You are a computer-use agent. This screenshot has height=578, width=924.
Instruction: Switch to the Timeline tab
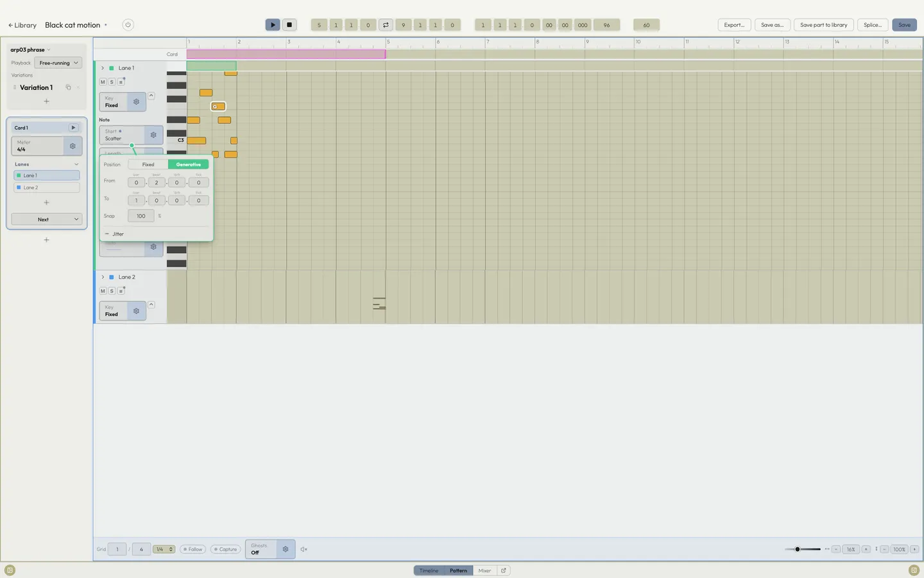point(429,570)
